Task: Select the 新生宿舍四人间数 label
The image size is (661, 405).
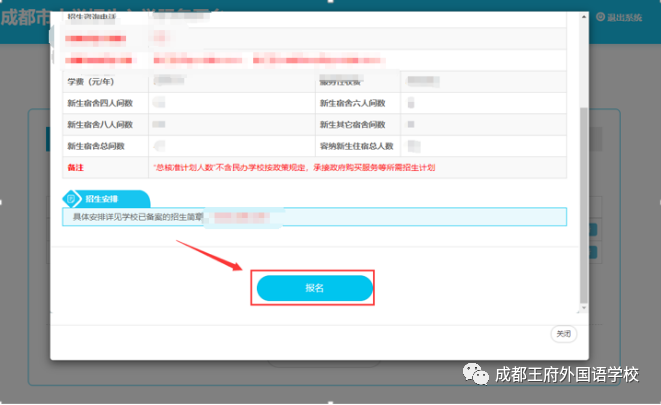Action: 100,103
